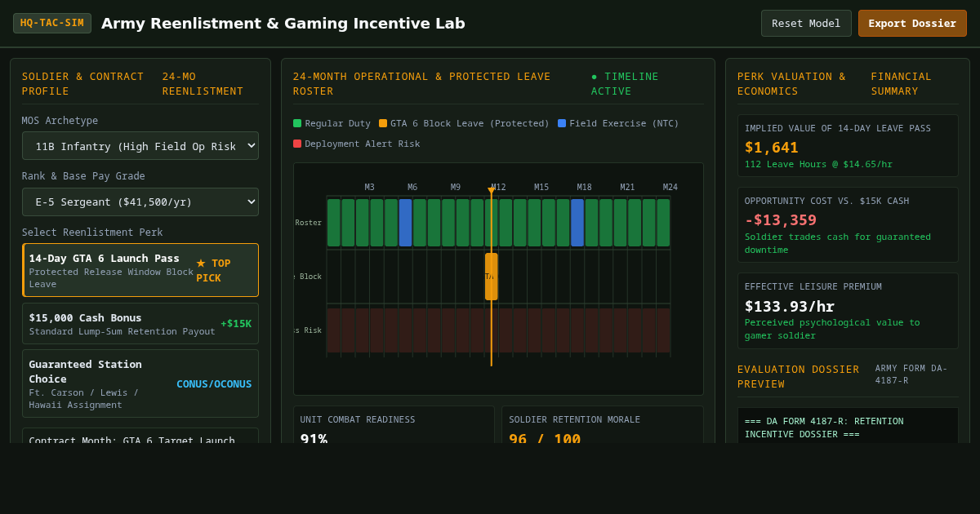Choose the $15,000 Cash Bonus perk
980x514 pixels.
click(140, 323)
